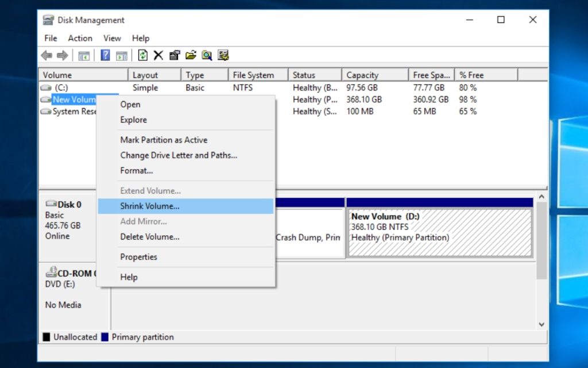
Task: Click the Properties toolbar icon
Action: click(175, 55)
